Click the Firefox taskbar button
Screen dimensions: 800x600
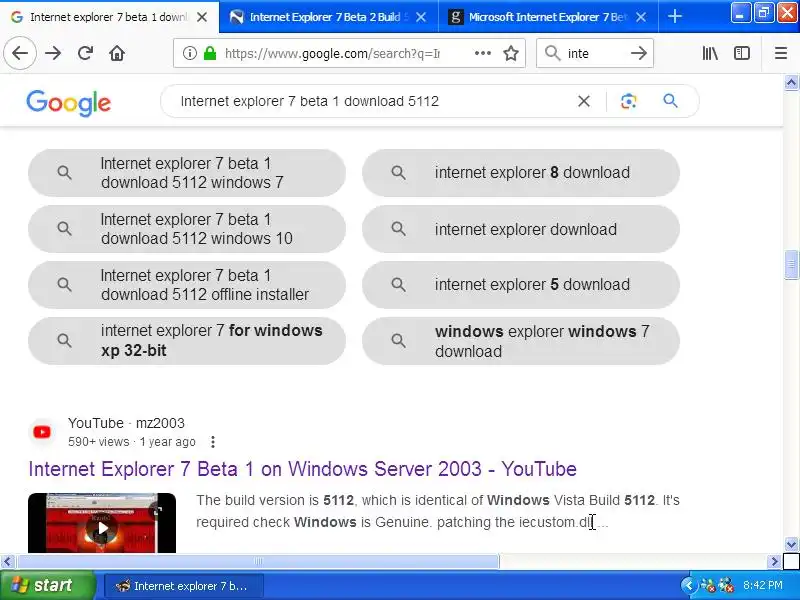tap(184, 586)
